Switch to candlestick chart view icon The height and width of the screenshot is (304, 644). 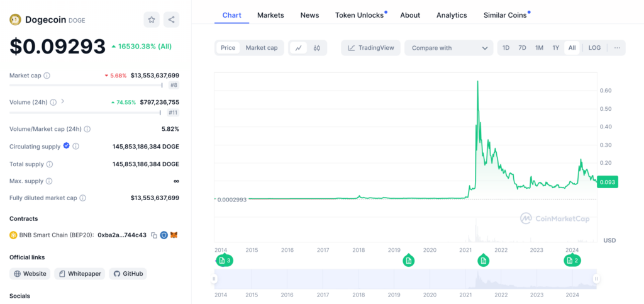click(x=316, y=48)
